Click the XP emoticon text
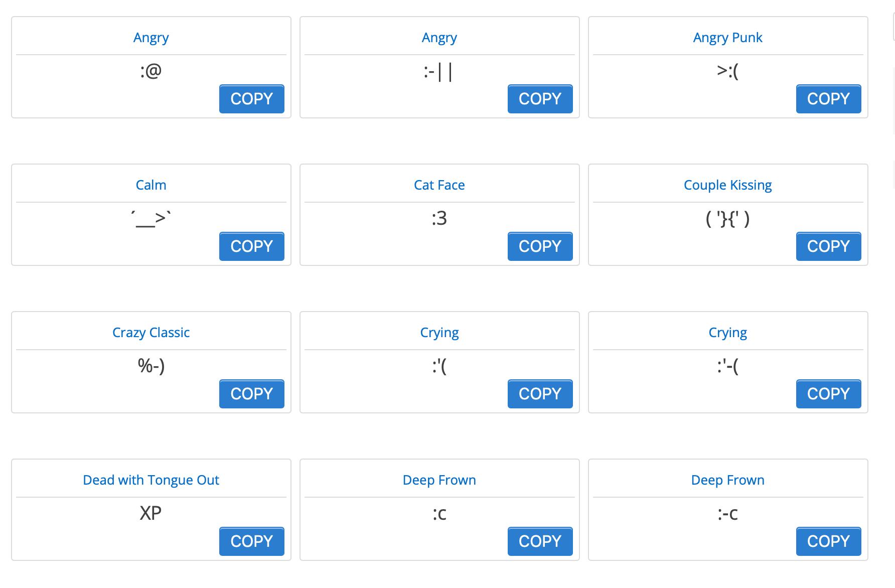Screen dimensions: 895x588 [x=151, y=513]
